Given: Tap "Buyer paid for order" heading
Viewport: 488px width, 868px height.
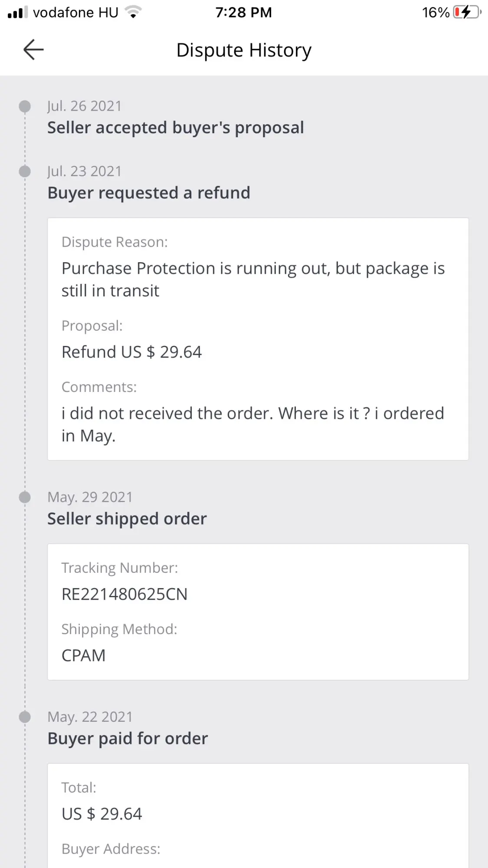Looking at the screenshot, I should (x=128, y=738).
